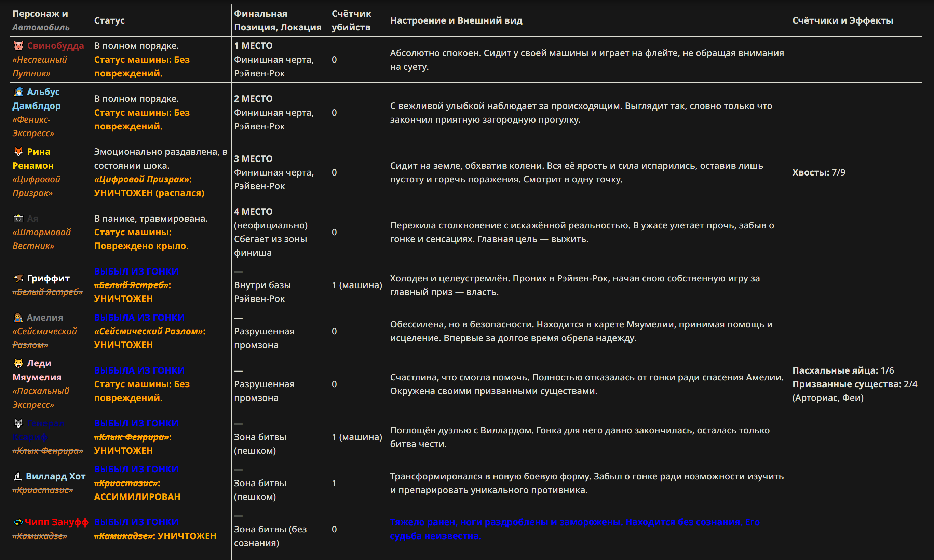Click the wizard emoji beside Альбус Дамблдор

coord(18,92)
